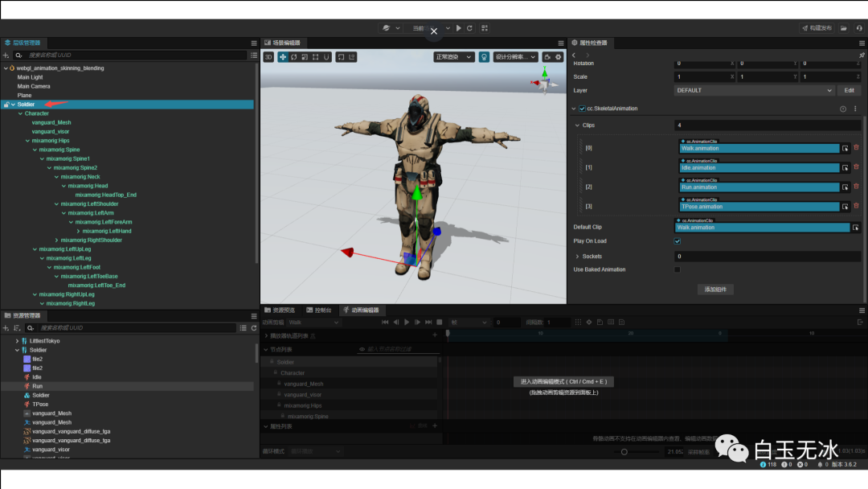Select the rotate gizmo tool in scene editor

click(x=293, y=57)
